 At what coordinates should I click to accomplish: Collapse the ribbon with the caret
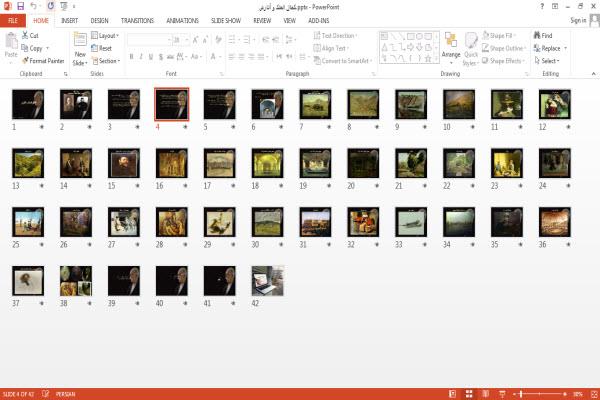[593, 73]
